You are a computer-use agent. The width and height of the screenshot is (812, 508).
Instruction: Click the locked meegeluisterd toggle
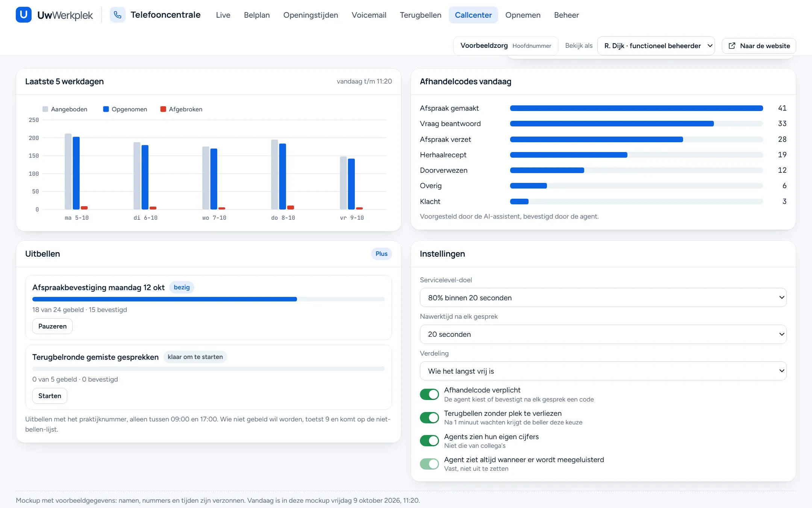(429, 464)
